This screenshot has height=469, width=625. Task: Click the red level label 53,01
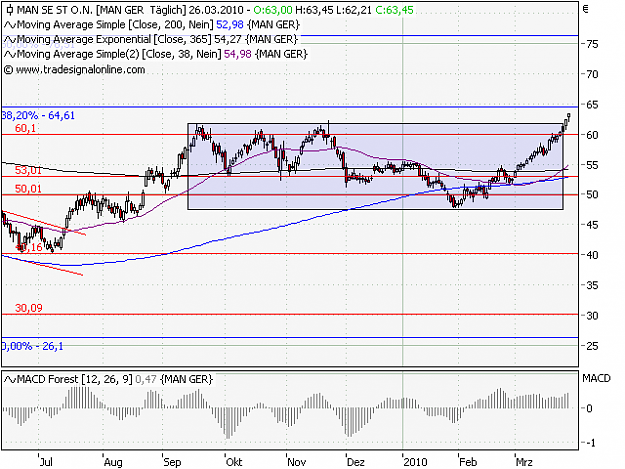[28, 171]
